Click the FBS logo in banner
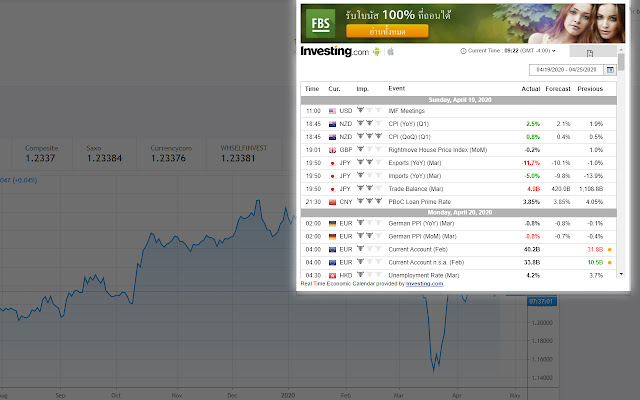Screen dimensions: 640x400 (x=321, y=21)
